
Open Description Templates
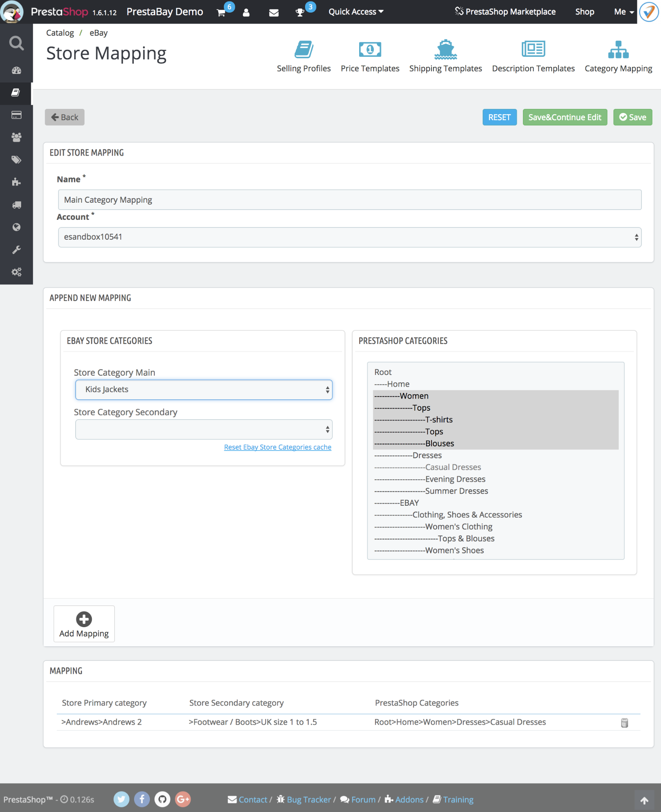pos(533,56)
